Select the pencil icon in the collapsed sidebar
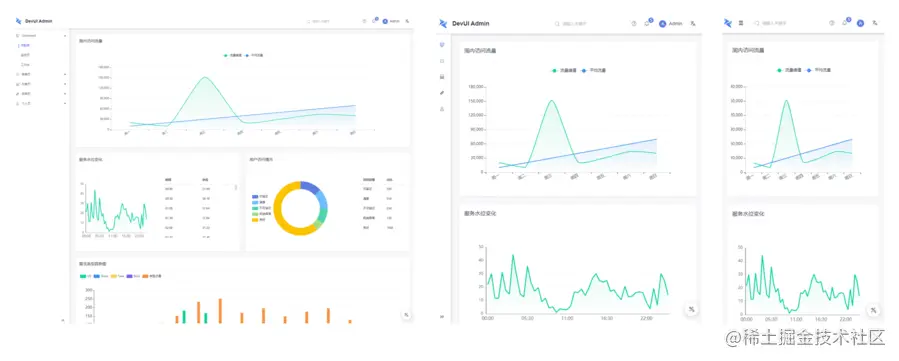Screen dimensions: 899x361 [442, 92]
